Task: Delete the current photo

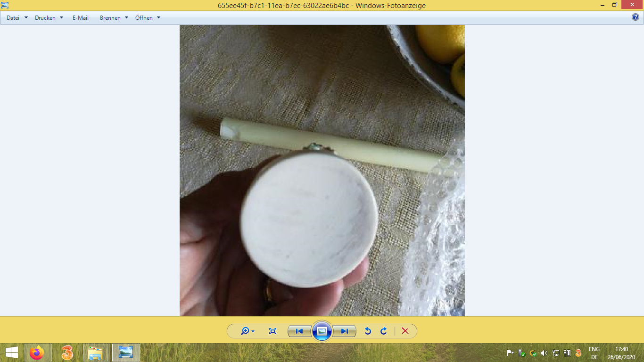Action: [405, 331]
